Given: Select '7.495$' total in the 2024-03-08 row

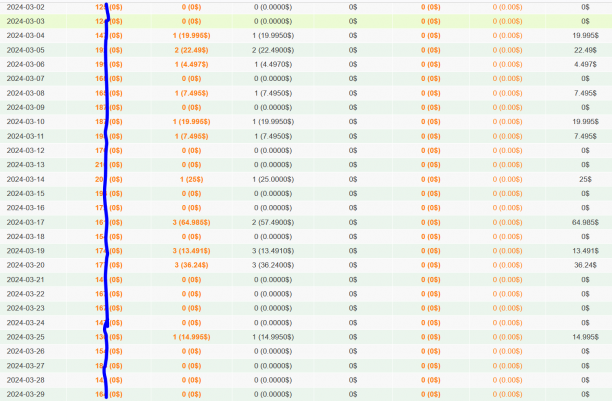Looking at the screenshot, I should (585, 93).
